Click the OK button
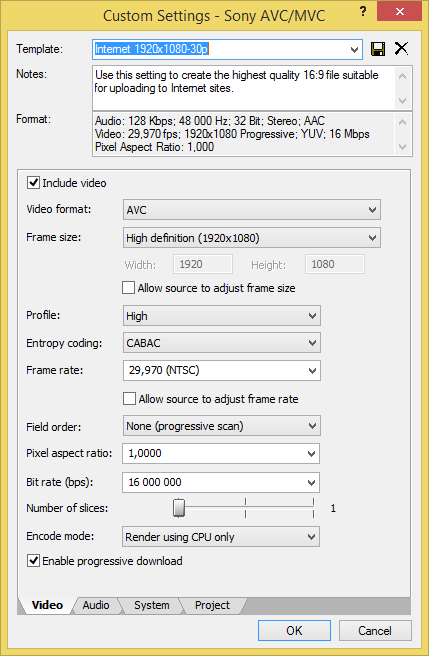 (294, 630)
